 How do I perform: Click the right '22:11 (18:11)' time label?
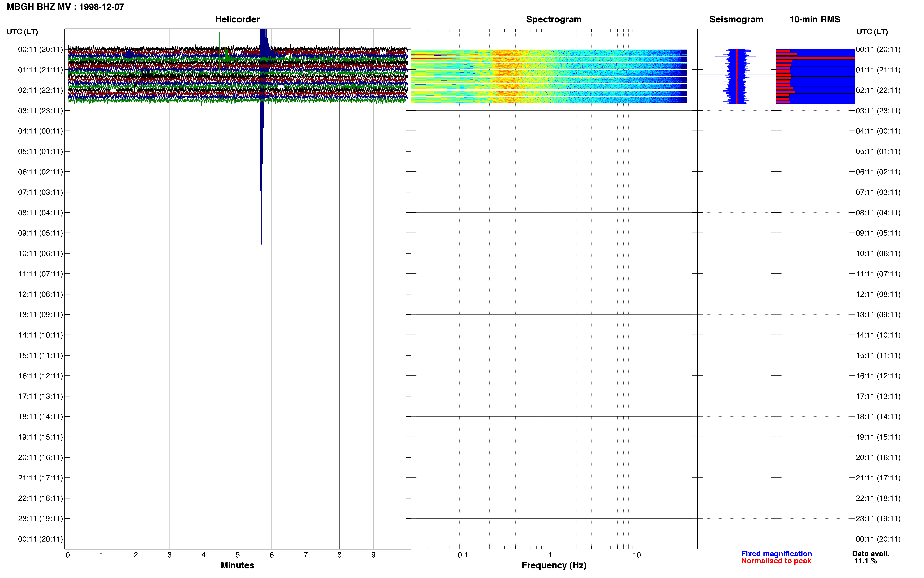[x=878, y=498]
